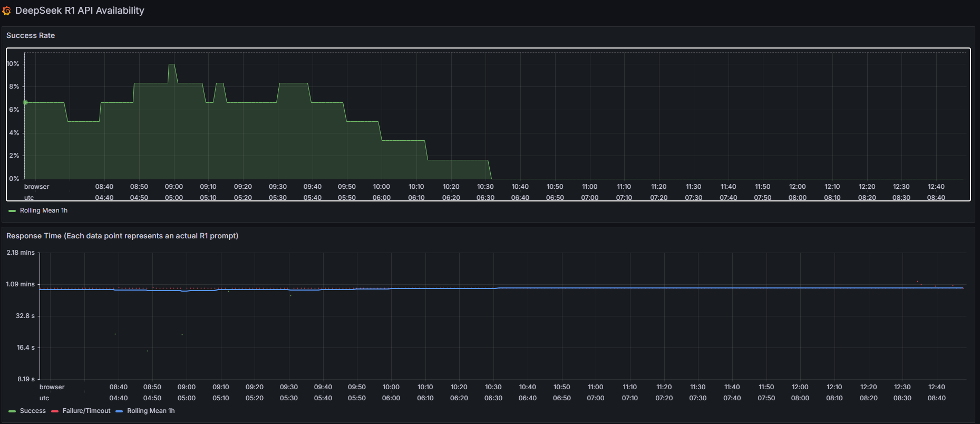This screenshot has height=424, width=980.
Task: Click the 12:30 browser time label in the Response Time panel
Action: click(x=903, y=387)
